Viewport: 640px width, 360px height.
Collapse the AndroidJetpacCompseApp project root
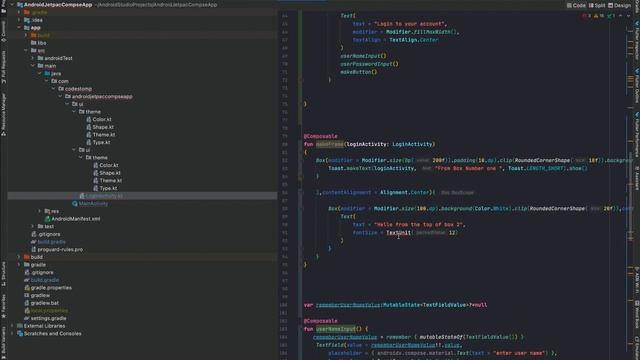12,5
